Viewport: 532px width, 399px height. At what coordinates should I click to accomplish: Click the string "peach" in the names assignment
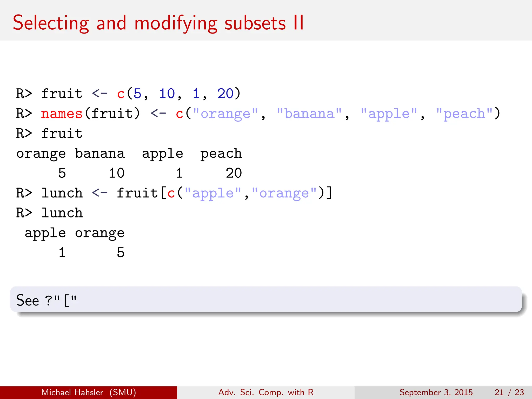(464, 114)
